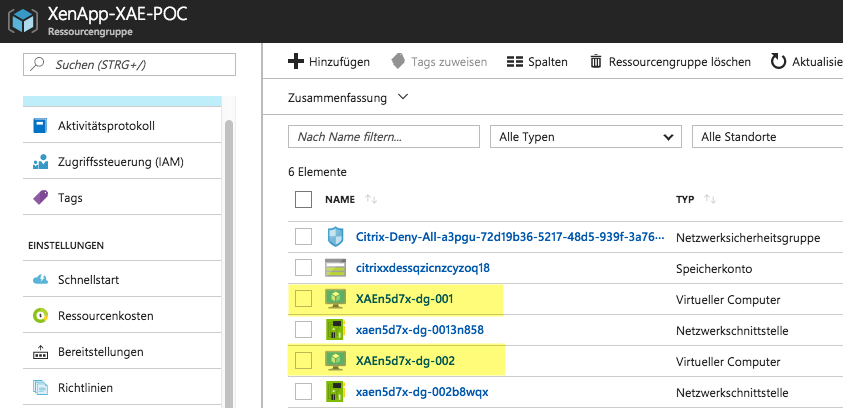Click the Zugriffssteuerung (IAM) people icon
The height and width of the screenshot is (408, 843).
[41, 162]
